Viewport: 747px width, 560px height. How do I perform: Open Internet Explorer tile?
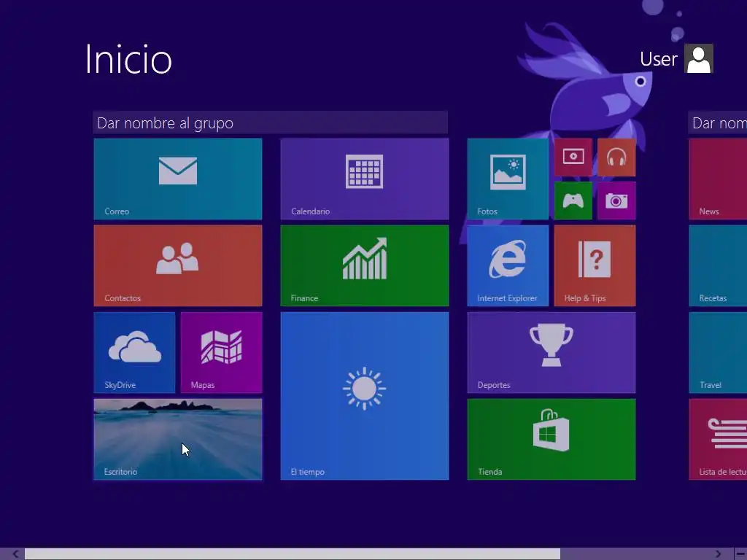[508, 265]
